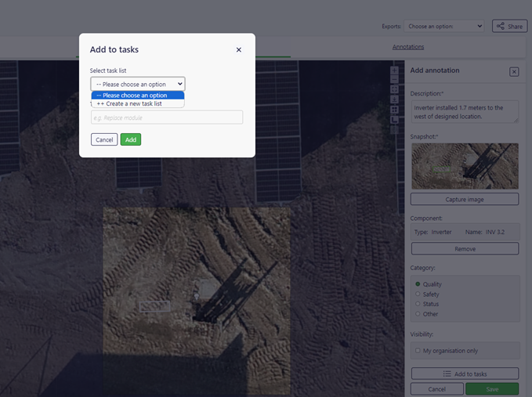
Task: Open the Exports dropdown
Action: point(443,26)
